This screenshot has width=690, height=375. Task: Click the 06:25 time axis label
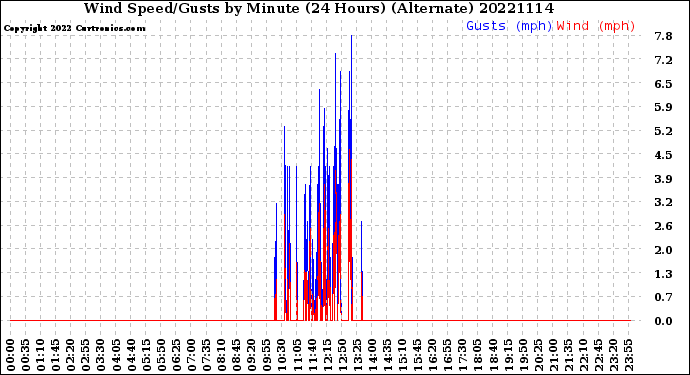177,355
